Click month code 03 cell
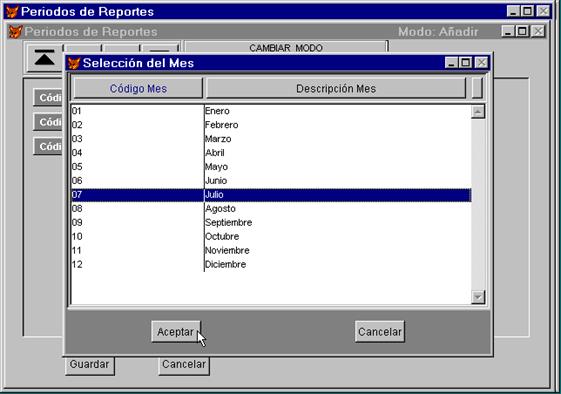Screen dimensions: 561x394 tap(137, 139)
